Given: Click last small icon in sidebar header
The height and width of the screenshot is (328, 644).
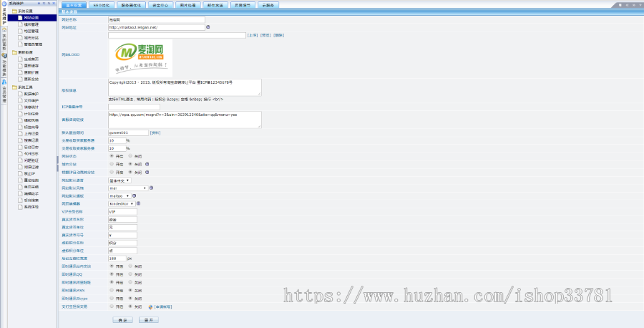Looking at the screenshot, I should pyautogui.click(x=54, y=3).
